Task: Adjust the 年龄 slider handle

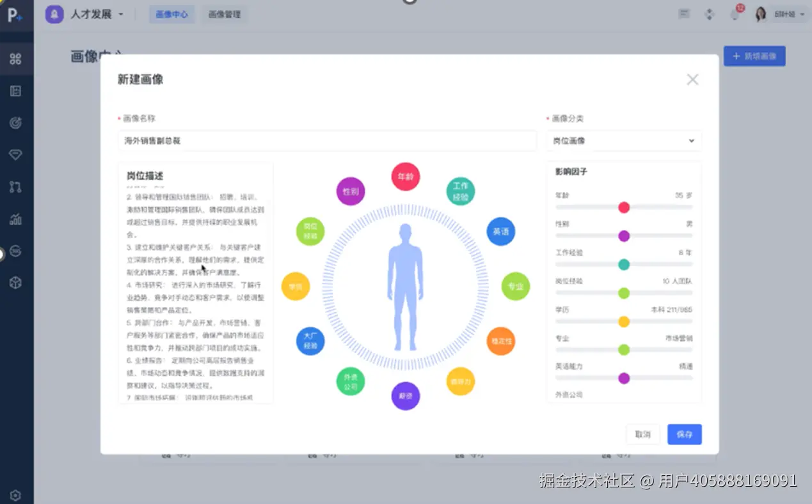Action: click(624, 207)
